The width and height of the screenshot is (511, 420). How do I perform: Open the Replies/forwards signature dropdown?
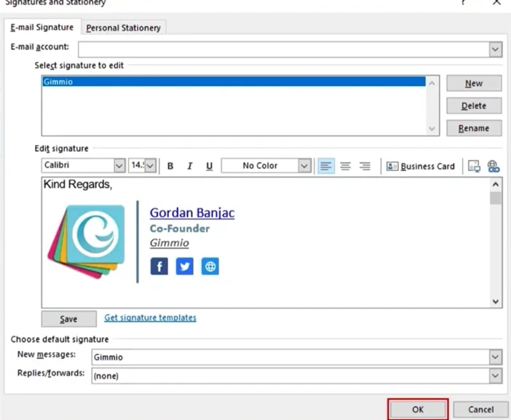tap(496, 376)
